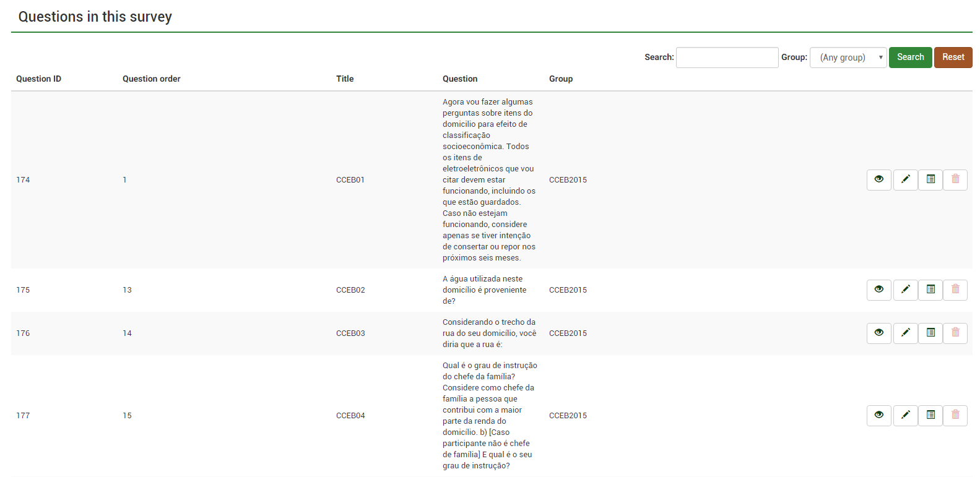Edit question CCEB02 with pencil icon
The height and width of the screenshot is (477, 980).
[x=905, y=290]
